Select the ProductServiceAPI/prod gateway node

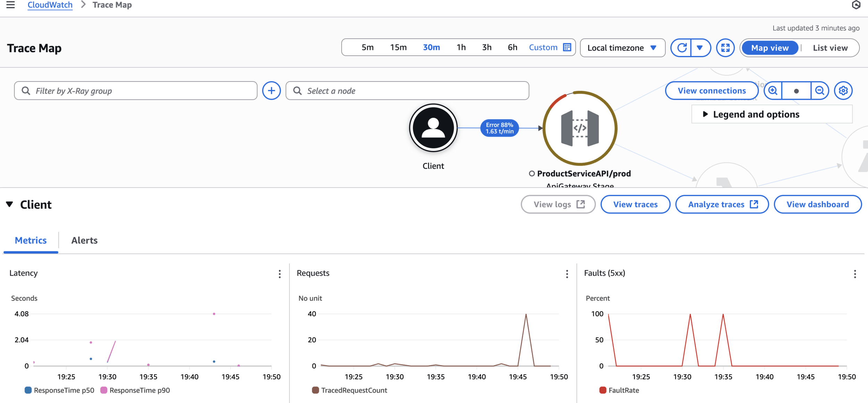click(x=580, y=128)
